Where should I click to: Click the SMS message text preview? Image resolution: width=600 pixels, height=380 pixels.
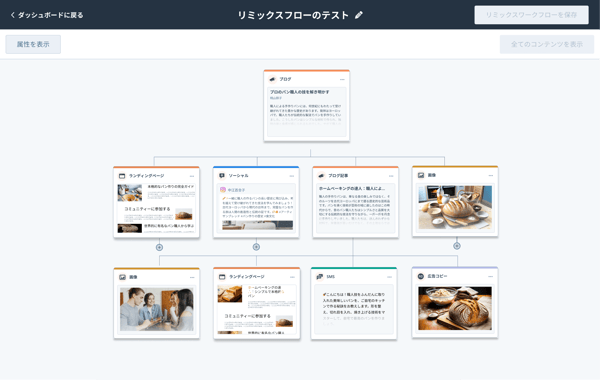coord(354,308)
